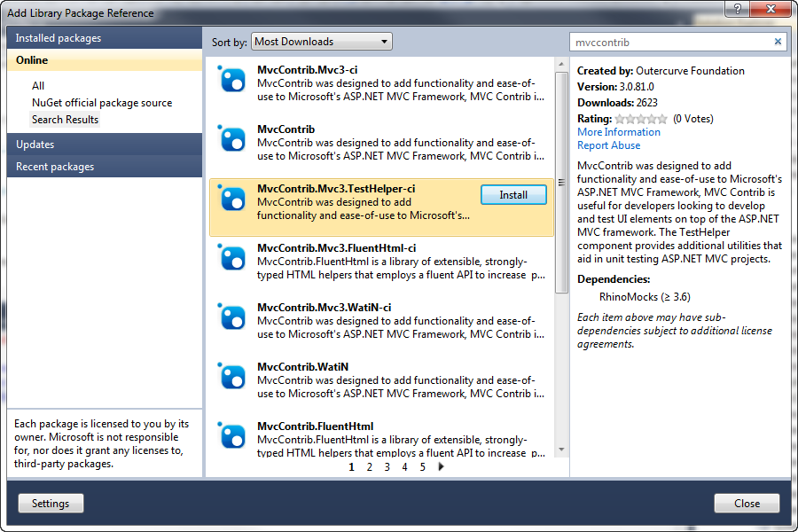
Task: Open the Updates section
Action: (x=105, y=144)
